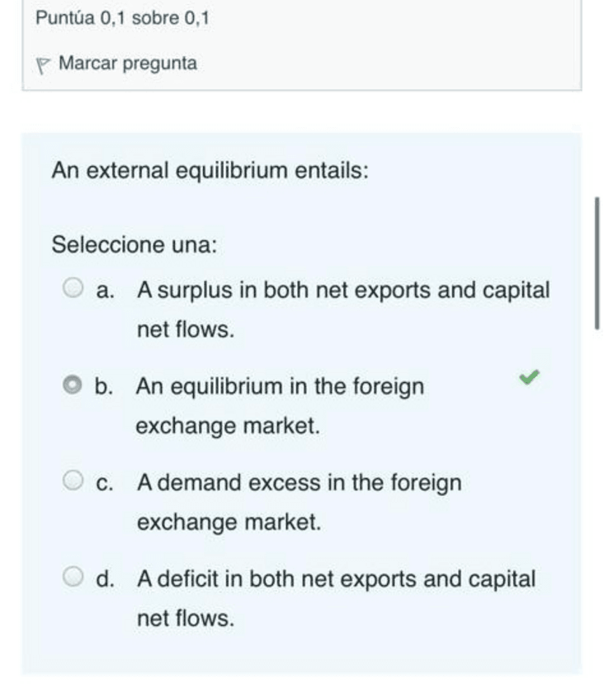604x700 pixels.
Task: Click the green correct-answer checkmark
Action: (x=529, y=377)
